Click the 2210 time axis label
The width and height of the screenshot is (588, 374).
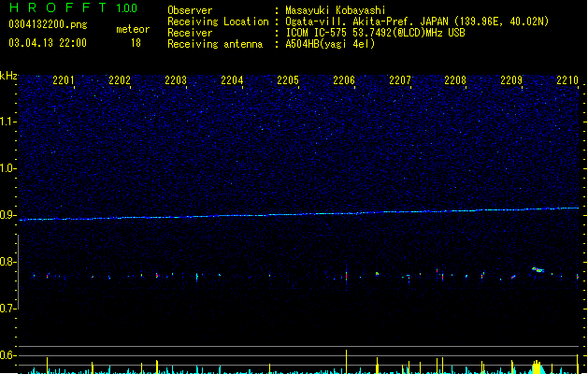point(567,80)
